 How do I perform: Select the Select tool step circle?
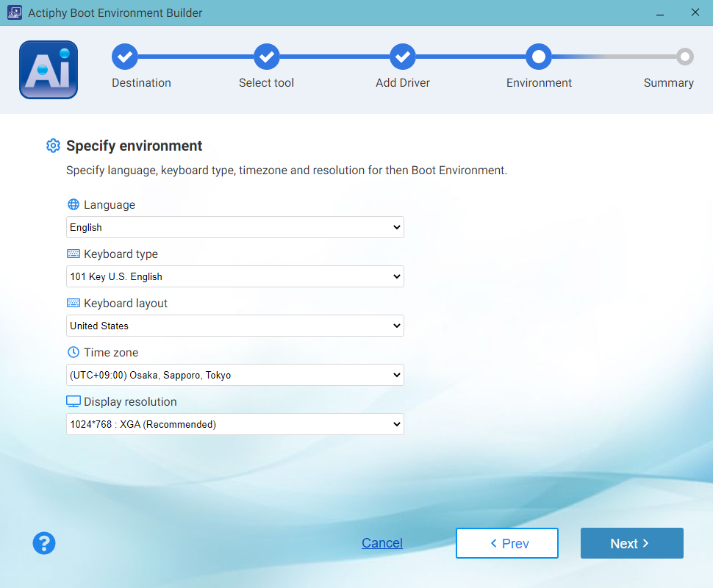pos(267,57)
